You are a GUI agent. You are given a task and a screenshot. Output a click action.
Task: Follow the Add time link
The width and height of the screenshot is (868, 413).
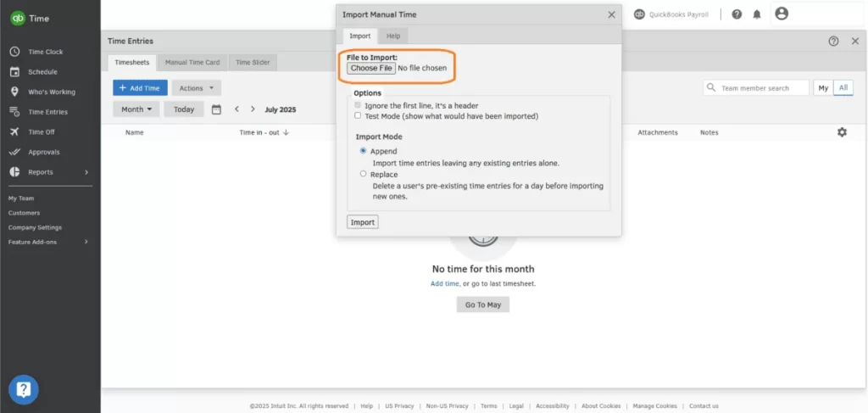444,283
